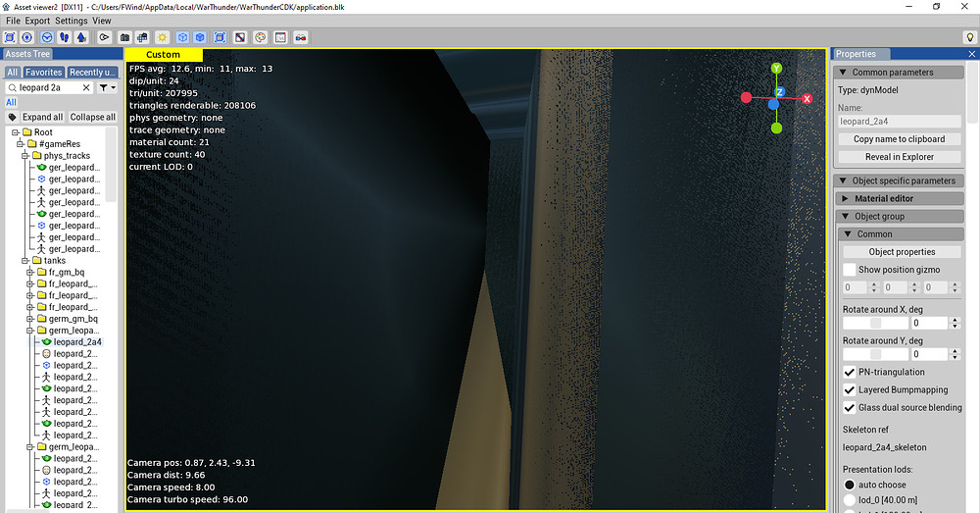
Task: Click Collapse all button
Action: (92, 117)
